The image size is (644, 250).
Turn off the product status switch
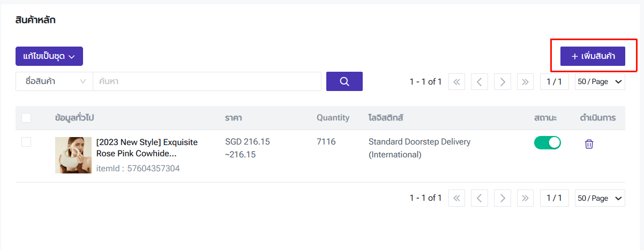click(547, 143)
